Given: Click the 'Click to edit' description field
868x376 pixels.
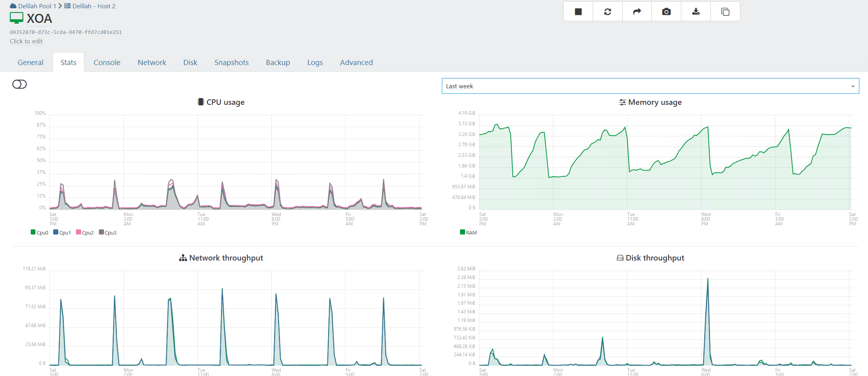Looking at the screenshot, I should 26,41.
